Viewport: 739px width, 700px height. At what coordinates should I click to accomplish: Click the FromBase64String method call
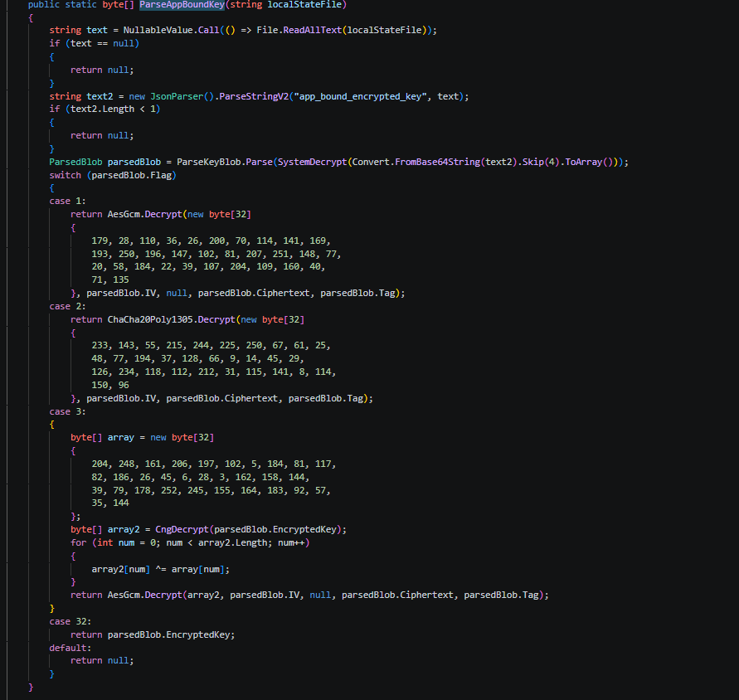click(437, 163)
